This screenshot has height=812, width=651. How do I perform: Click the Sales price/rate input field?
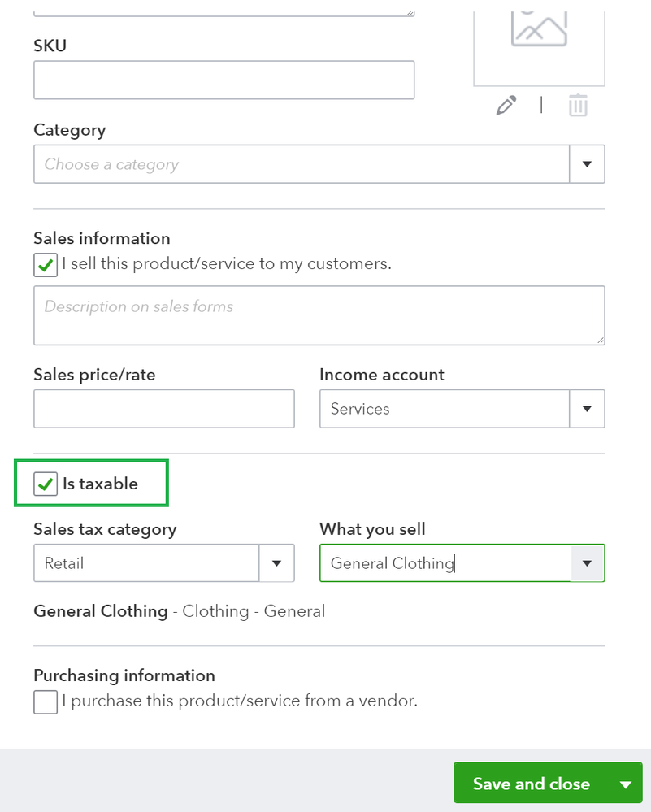(163, 409)
